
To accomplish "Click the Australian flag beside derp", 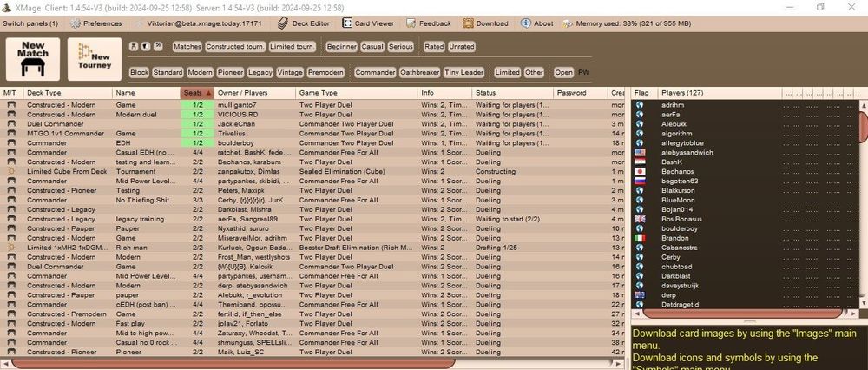I will [640, 295].
